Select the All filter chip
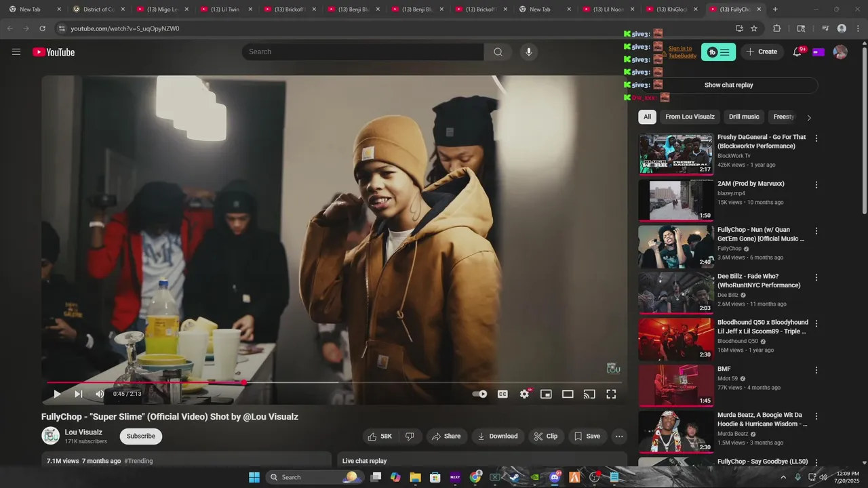Image resolution: width=868 pixels, height=488 pixels. (x=647, y=117)
